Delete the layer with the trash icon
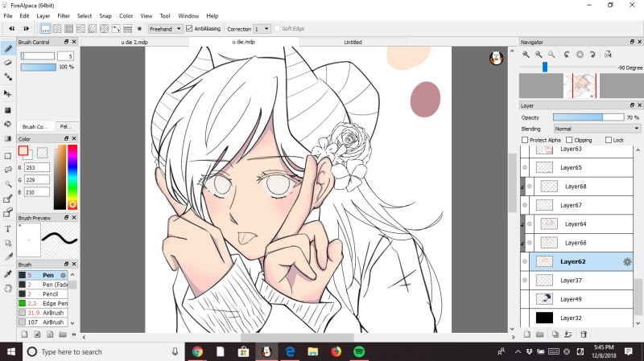Viewport: 644px width, 361px height. [584, 334]
